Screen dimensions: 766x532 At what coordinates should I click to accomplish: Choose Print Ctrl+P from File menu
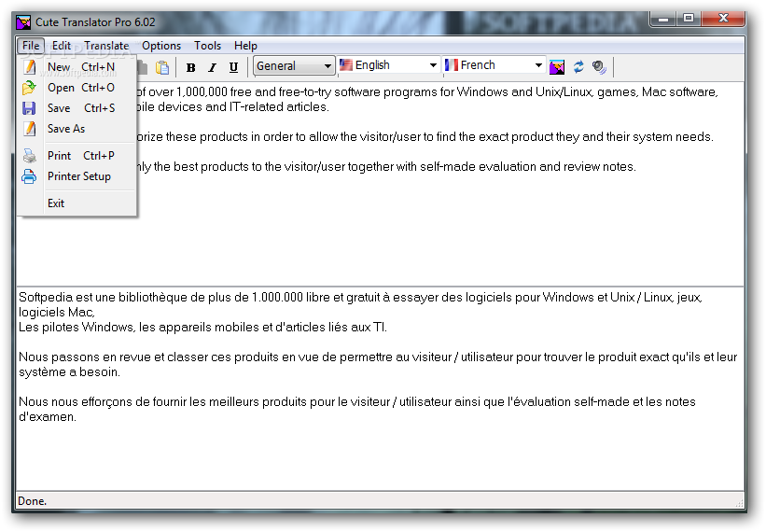tap(77, 156)
